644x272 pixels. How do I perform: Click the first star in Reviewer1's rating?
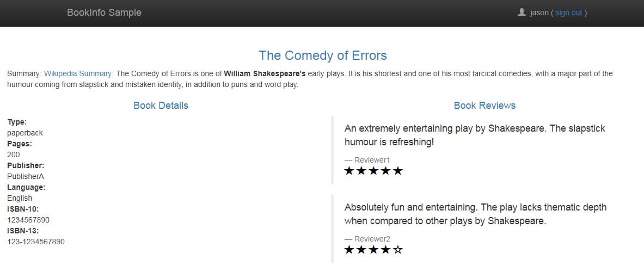[349, 171]
